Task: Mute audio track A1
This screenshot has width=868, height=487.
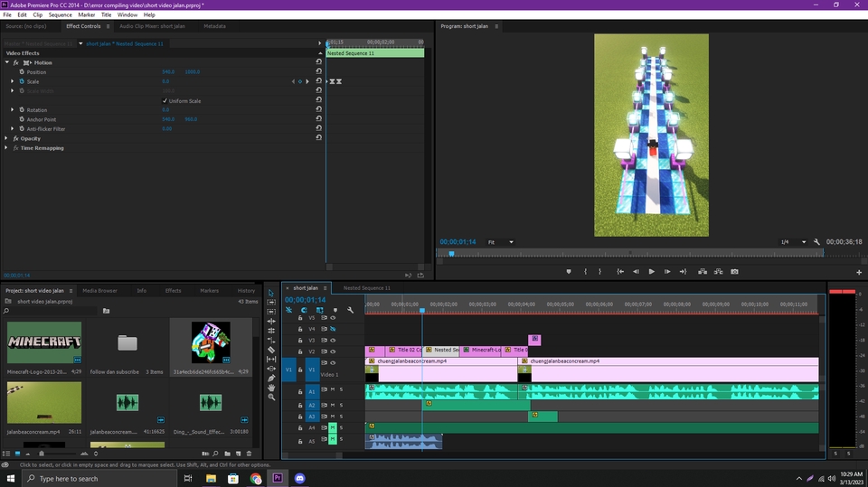Action: tap(333, 389)
